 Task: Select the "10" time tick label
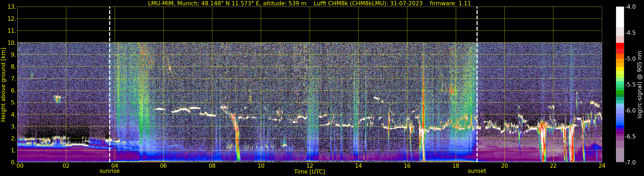[261, 166]
